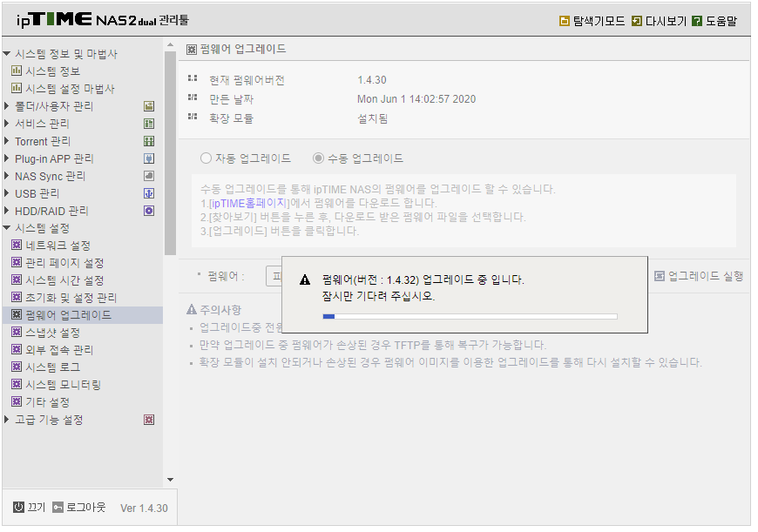The image size is (758, 532).
Task: Open 초기화 및 설정 관리 item
Action: 71,298
